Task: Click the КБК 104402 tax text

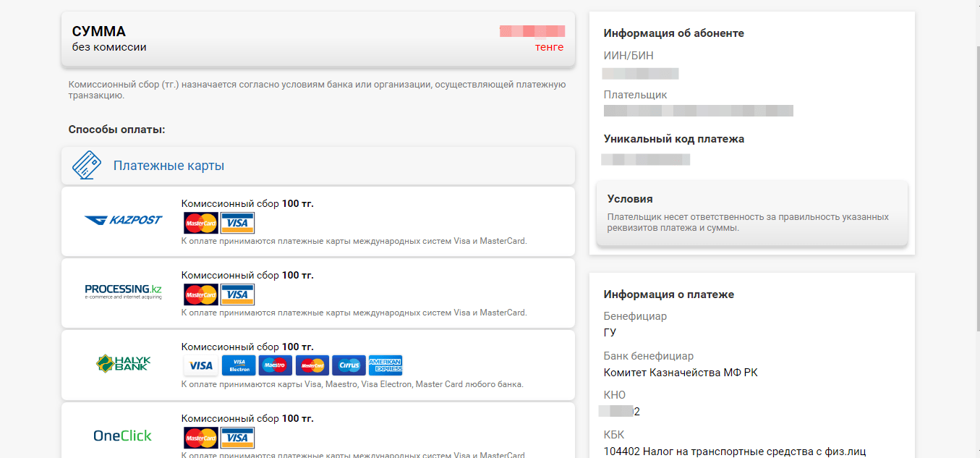Action: coord(735,451)
